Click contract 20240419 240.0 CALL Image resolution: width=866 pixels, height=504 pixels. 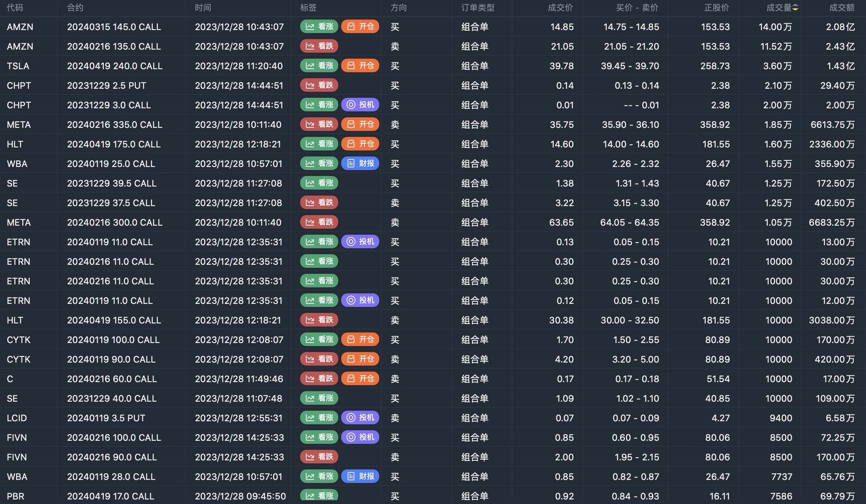[x=115, y=66]
